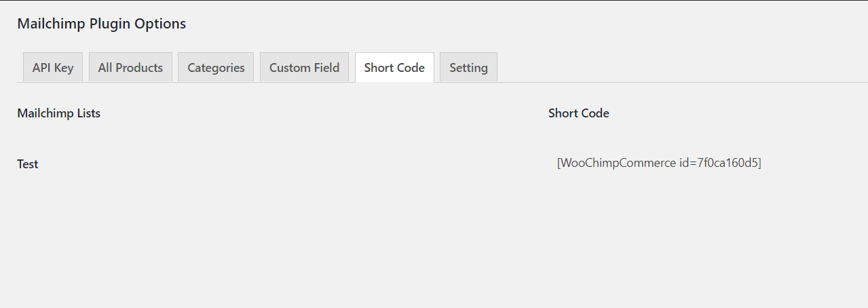Switch to the All Products tab

(130, 68)
